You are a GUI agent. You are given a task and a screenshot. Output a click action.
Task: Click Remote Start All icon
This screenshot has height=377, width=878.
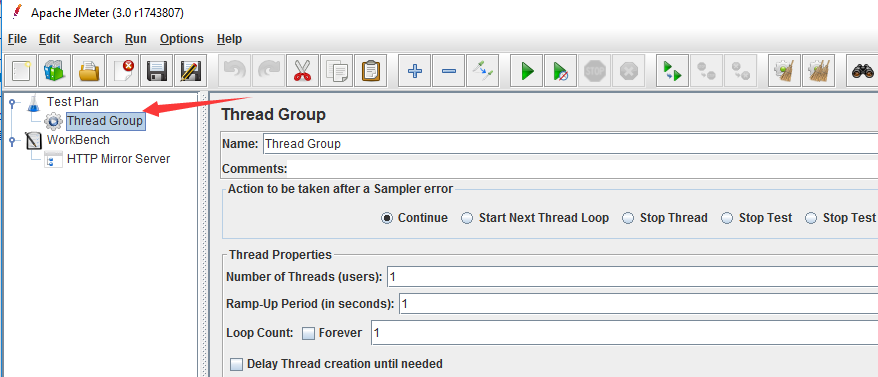pos(672,71)
